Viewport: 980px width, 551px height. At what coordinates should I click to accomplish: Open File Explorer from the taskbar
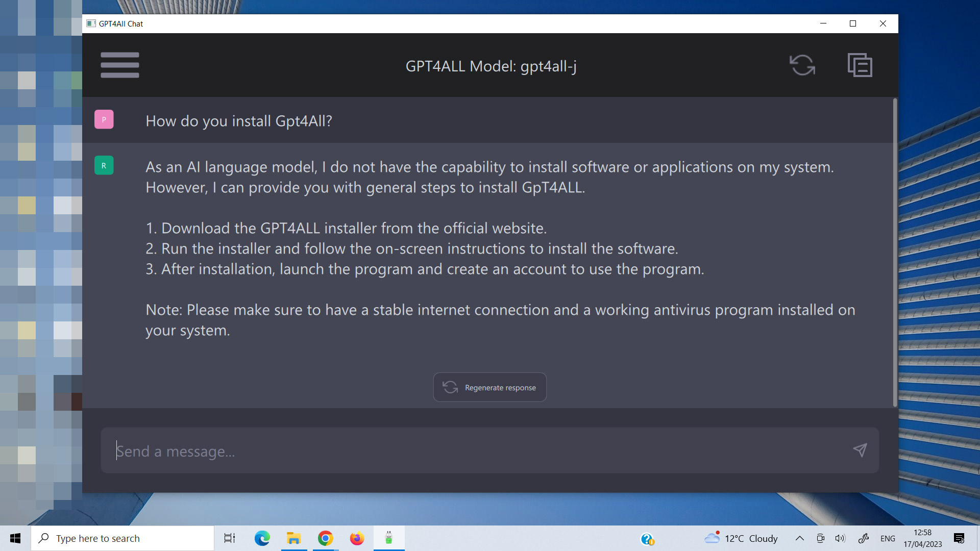click(x=294, y=538)
